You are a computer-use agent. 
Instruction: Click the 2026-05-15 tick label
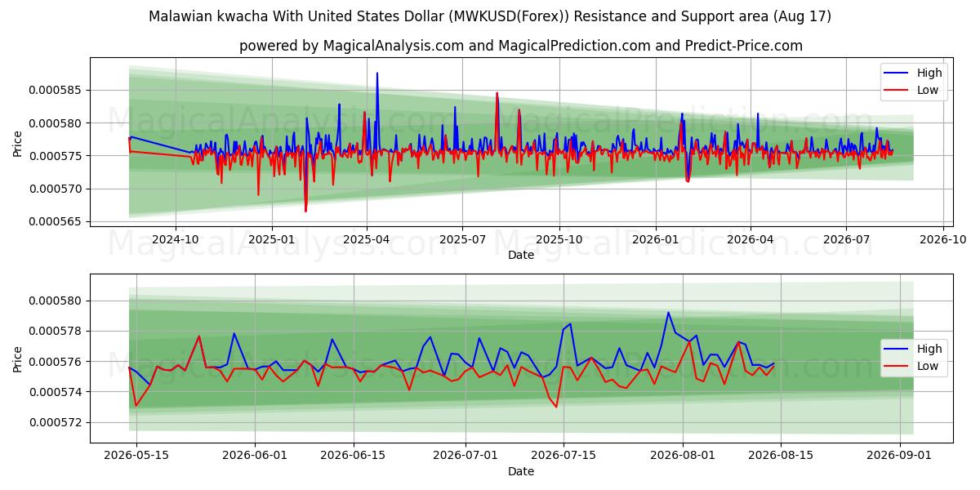(x=136, y=456)
